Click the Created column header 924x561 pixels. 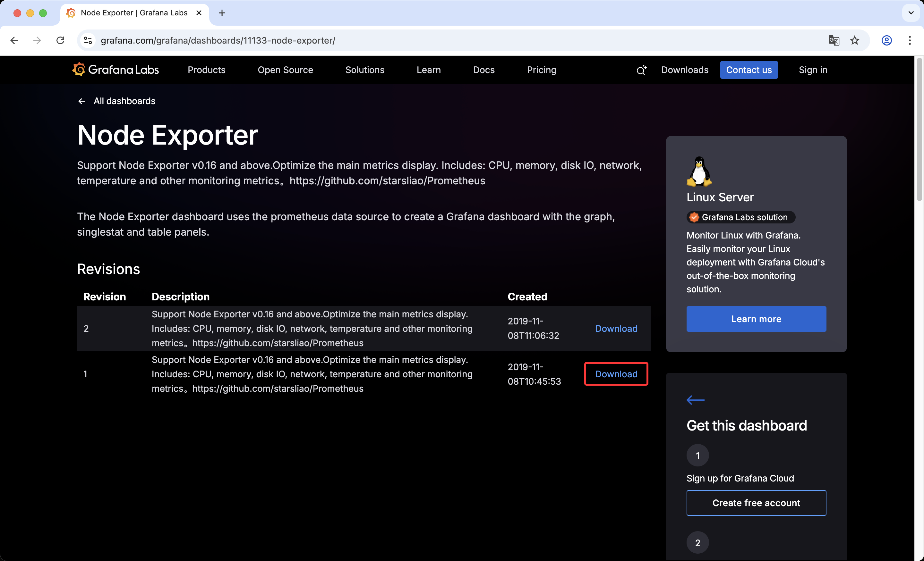point(527,297)
